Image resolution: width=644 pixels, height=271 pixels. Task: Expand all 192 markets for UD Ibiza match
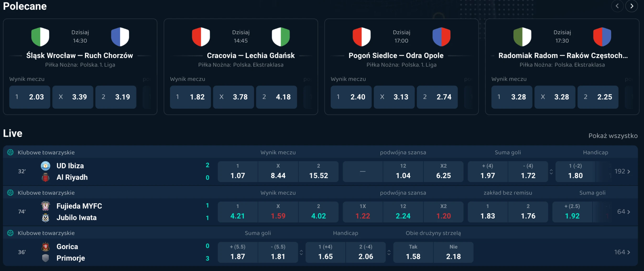pyautogui.click(x=622, y=171)
